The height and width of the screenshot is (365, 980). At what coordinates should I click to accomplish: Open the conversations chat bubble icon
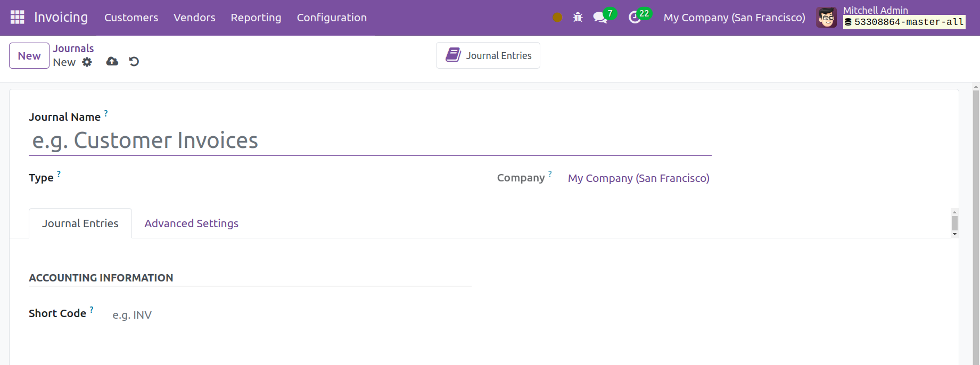(x=600, y=18)
